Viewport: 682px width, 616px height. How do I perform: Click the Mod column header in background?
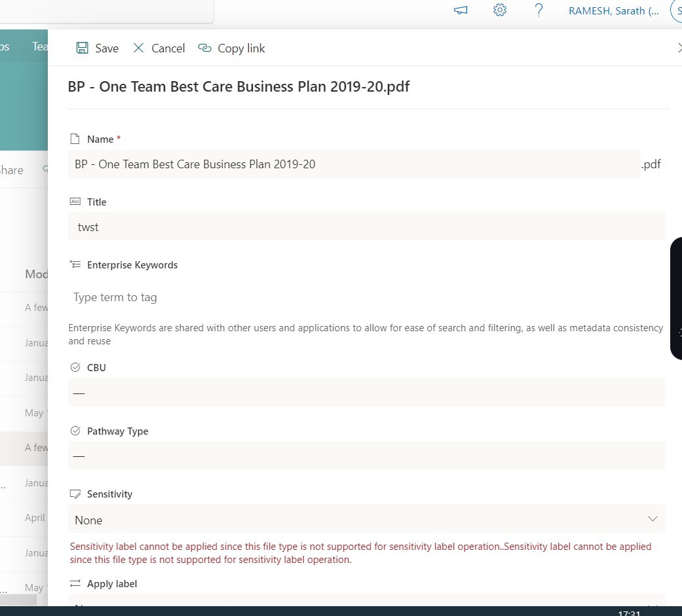(x=36, y=274)
